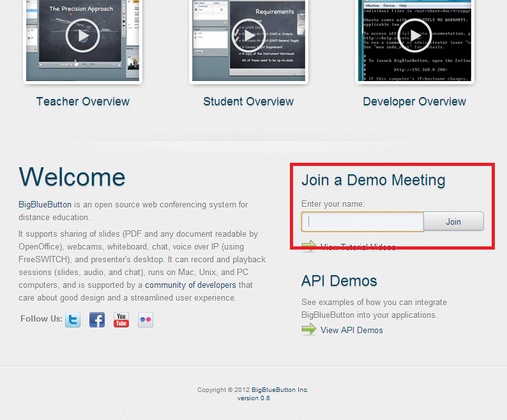Play the Student Overview video

click(248, 36)
